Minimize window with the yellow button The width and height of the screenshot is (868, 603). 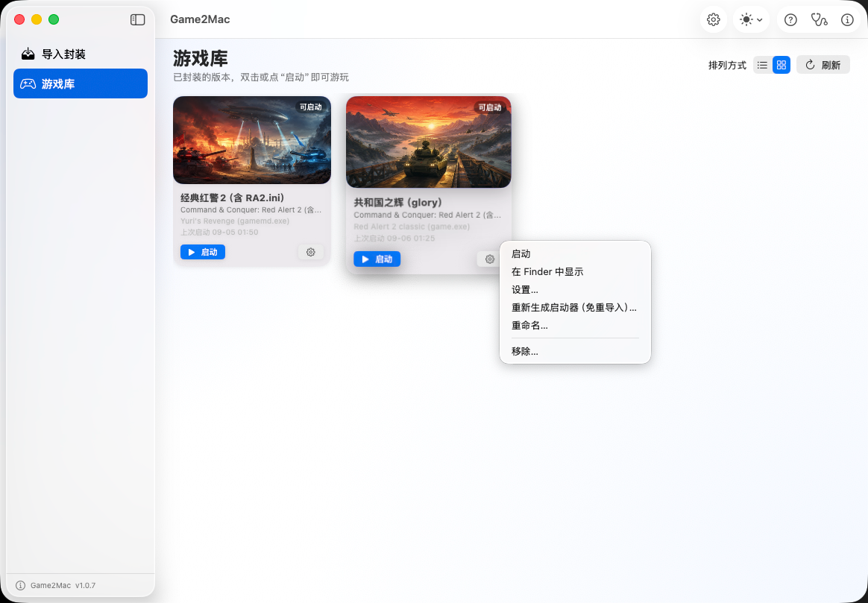[x=37, y=19]
